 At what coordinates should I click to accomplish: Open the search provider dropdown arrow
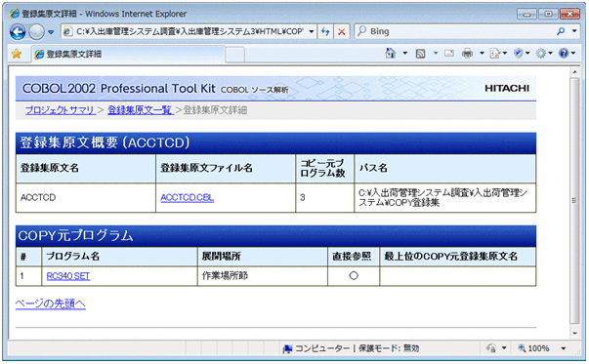tap(574, 31)
